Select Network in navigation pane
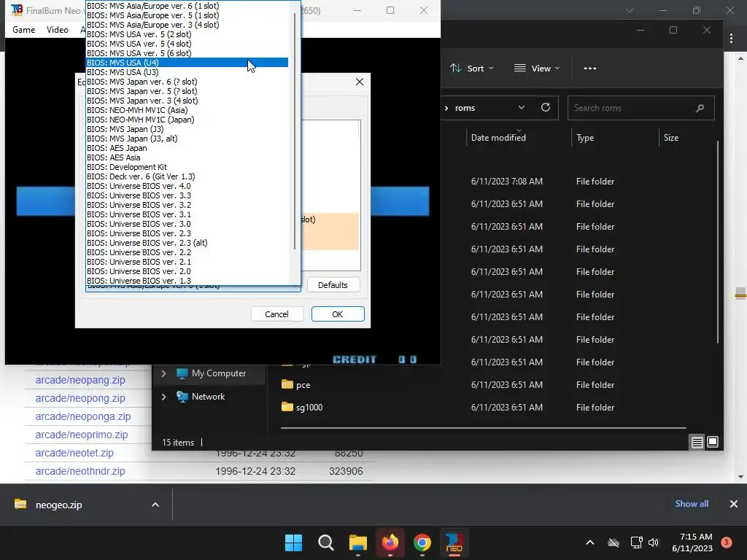 pos(201,397)
